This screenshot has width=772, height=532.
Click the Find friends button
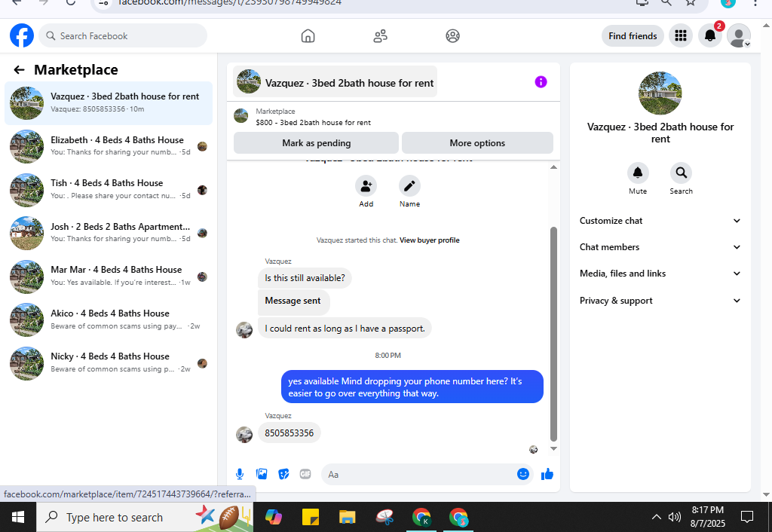pyautogui.click(x=633, y=36)
